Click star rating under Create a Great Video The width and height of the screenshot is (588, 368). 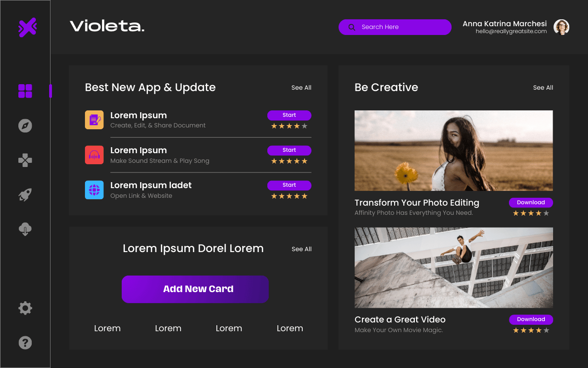531,330
